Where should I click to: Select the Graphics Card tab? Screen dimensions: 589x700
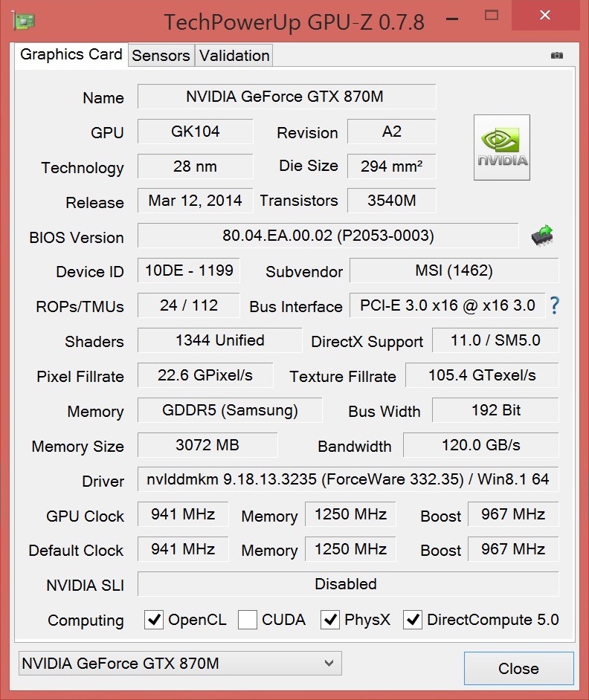tap(71, 54)
